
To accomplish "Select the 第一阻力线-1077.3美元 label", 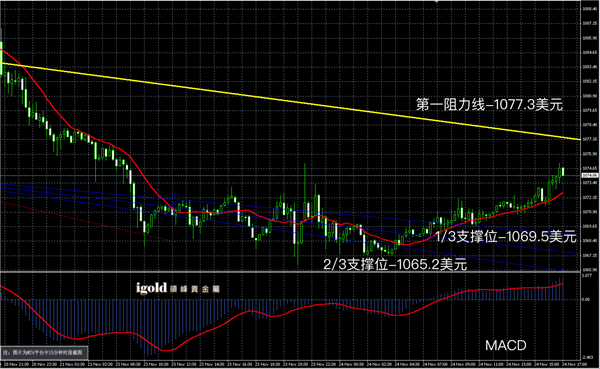I will coord(489,104).
